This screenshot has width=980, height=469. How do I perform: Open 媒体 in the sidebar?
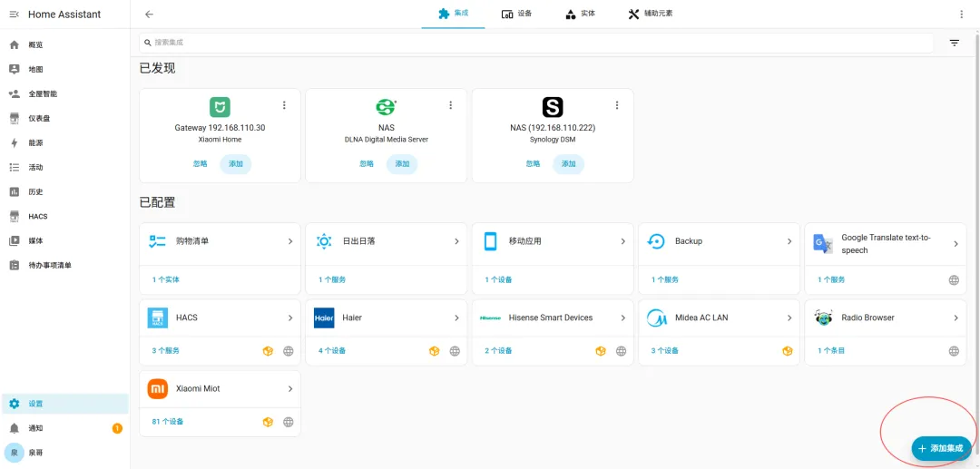[x=65, y=240]
